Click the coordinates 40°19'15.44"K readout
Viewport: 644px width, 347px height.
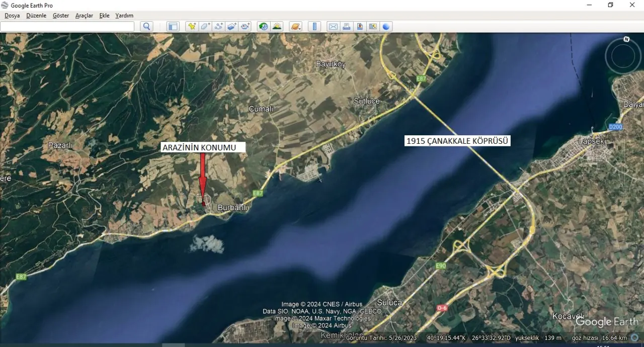(x=446, y=338)
